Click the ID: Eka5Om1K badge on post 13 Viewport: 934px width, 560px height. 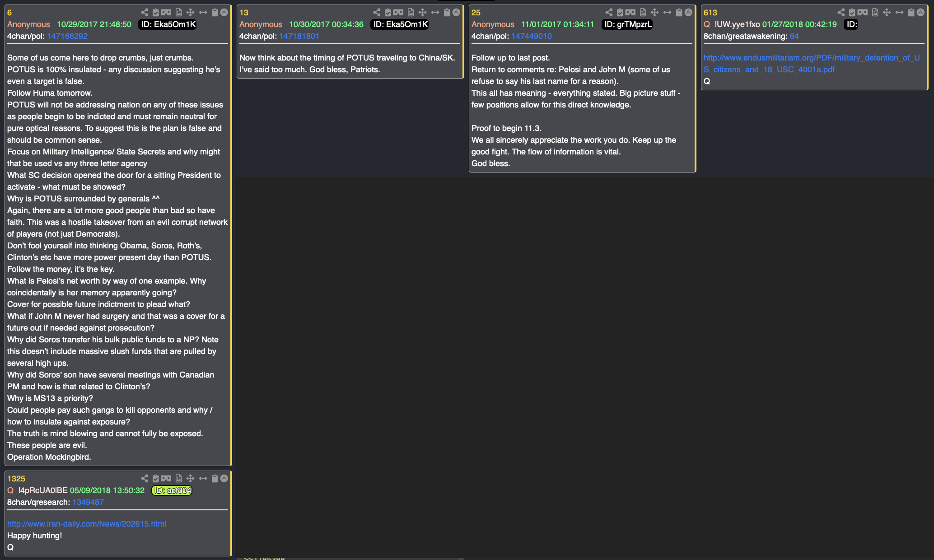[400, 24]
